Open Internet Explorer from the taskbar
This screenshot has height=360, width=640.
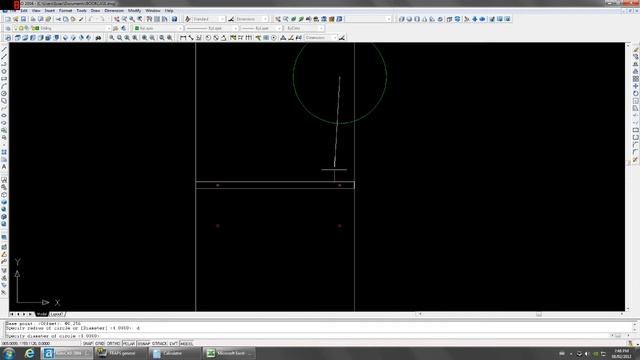pos(29,353)
